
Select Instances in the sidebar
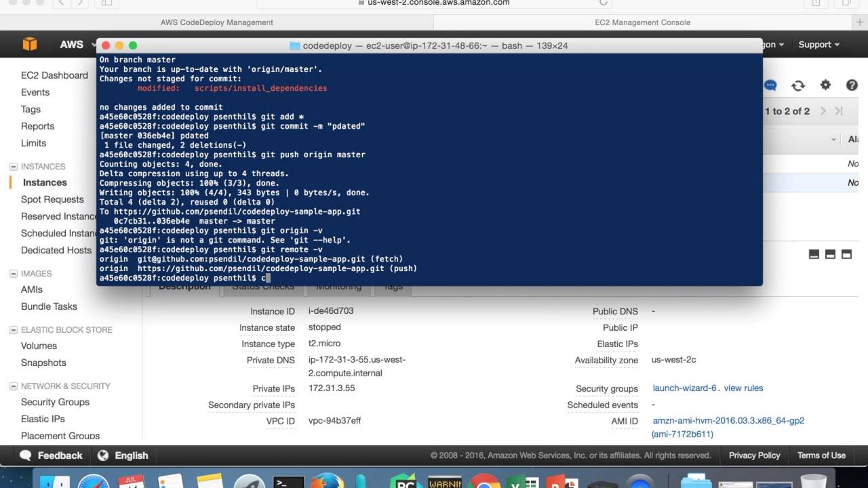coord(45,182)
